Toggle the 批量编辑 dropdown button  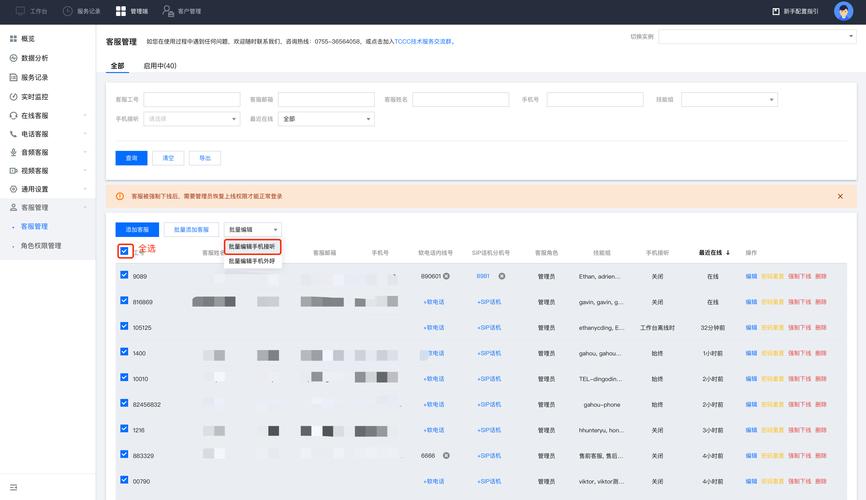click(253, 229)
